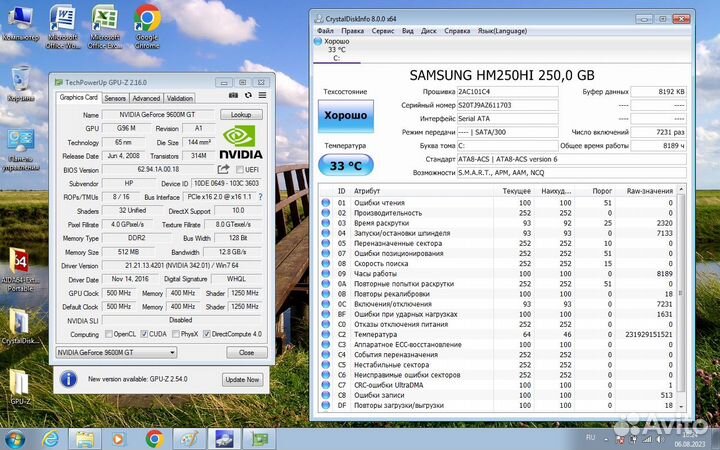Click the NVIDIA logo in GPU-Z
The width and height of the screenshot is (720, 450).
tap(241, 142)
